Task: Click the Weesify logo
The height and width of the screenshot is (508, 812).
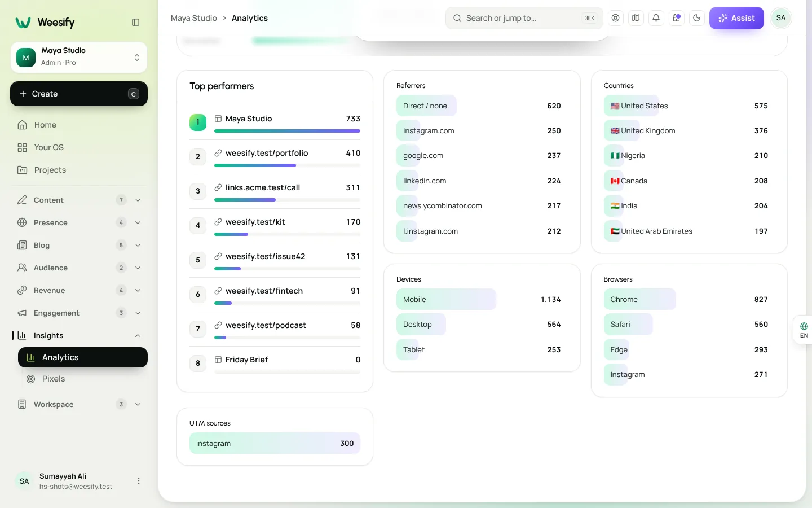Action: (x=45, y=23)
